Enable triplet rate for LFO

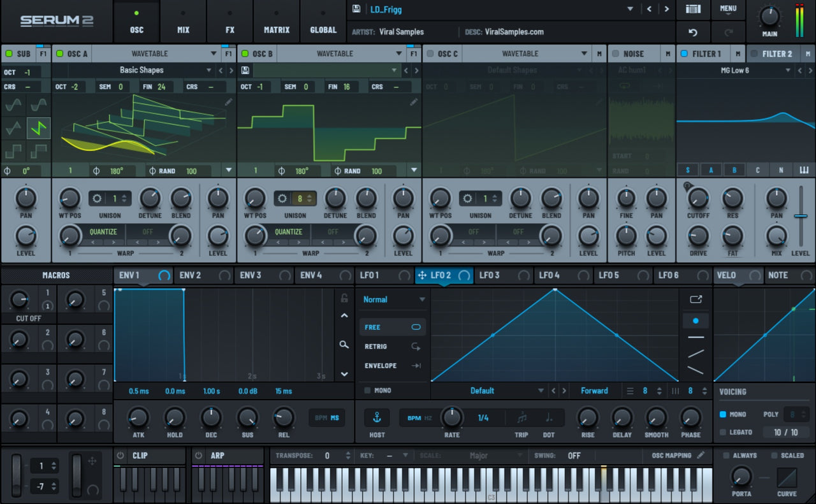[x=522, y=418]
